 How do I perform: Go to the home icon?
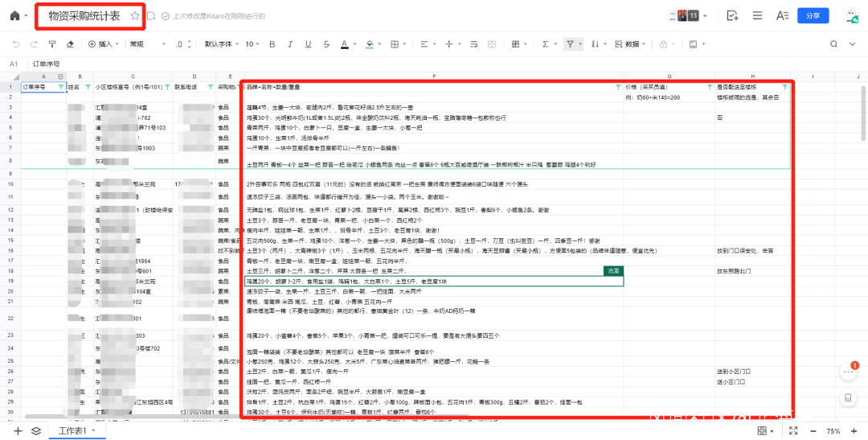(x=15, y=16)
